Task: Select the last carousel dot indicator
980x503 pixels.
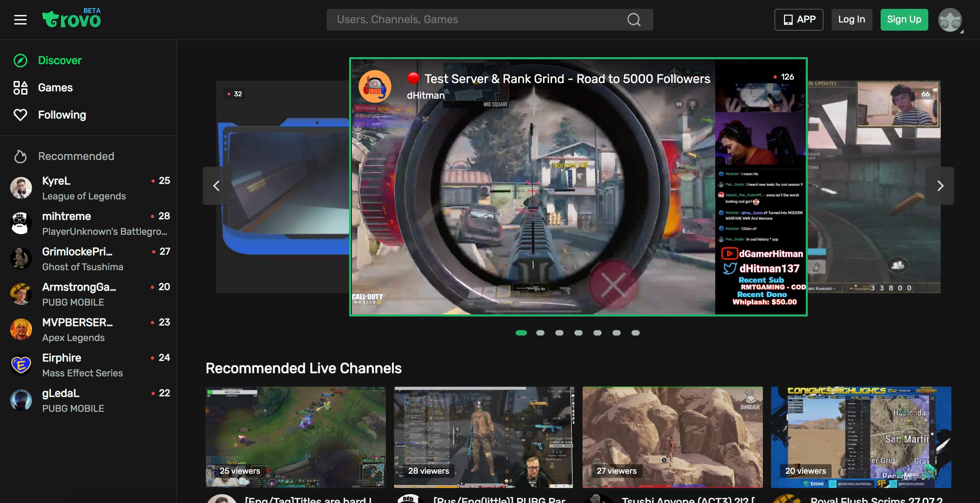Action: (635, 333)
